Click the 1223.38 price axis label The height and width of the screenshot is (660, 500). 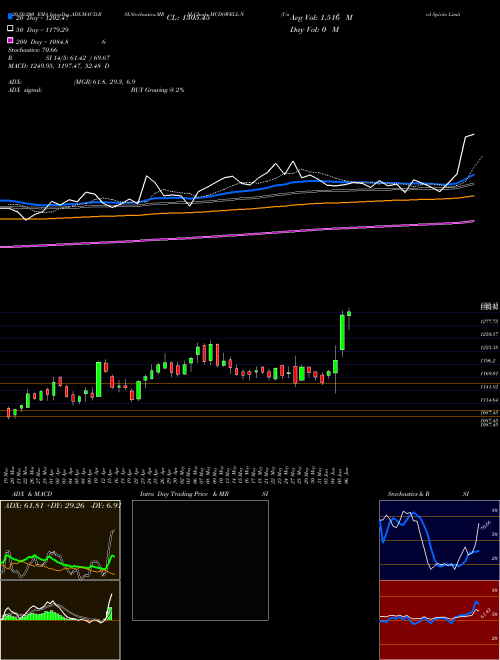tap(489, 348)
